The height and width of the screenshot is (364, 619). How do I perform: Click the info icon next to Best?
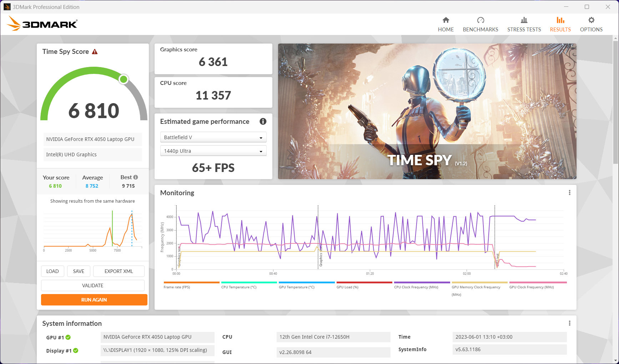click(136, 177)
